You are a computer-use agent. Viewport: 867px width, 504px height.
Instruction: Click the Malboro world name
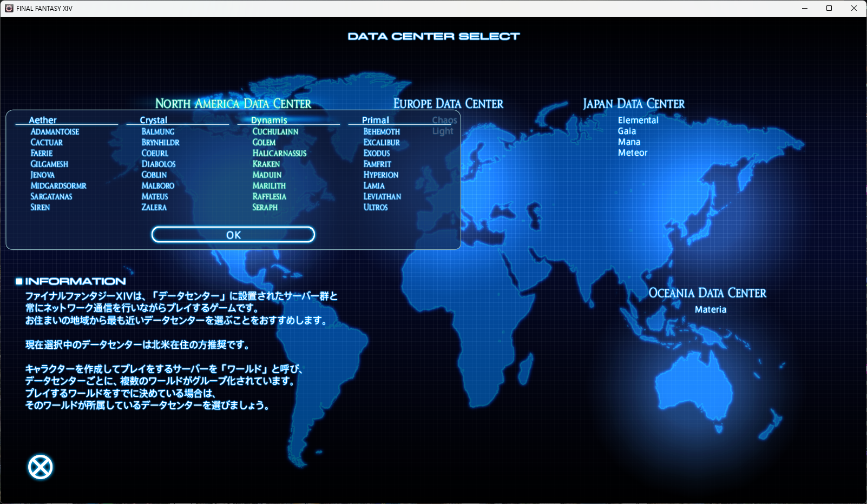tap(158, 185)
